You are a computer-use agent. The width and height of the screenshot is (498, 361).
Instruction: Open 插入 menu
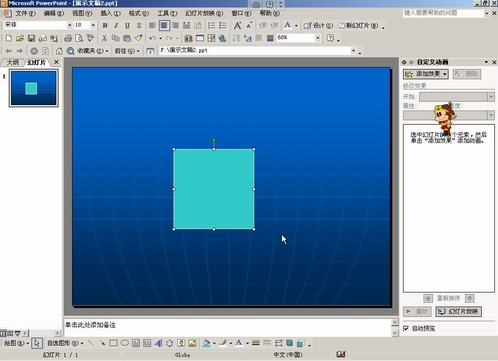click(x=110, y=13)
